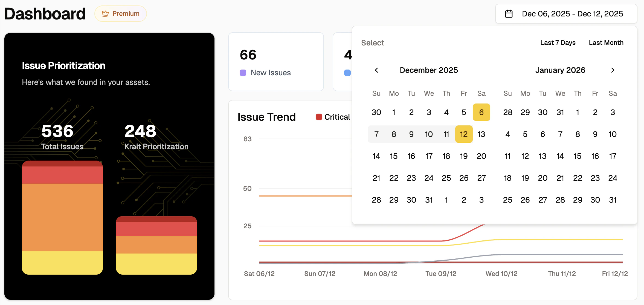The image size is (644, 305).
Task: Switch to Last Month preset
Action: [606, 43]
